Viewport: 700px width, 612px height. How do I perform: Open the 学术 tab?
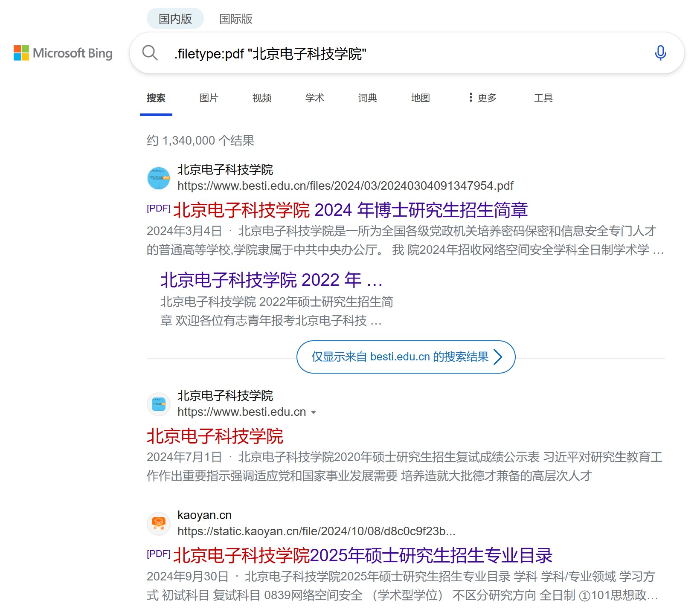[x=315, y=98]
